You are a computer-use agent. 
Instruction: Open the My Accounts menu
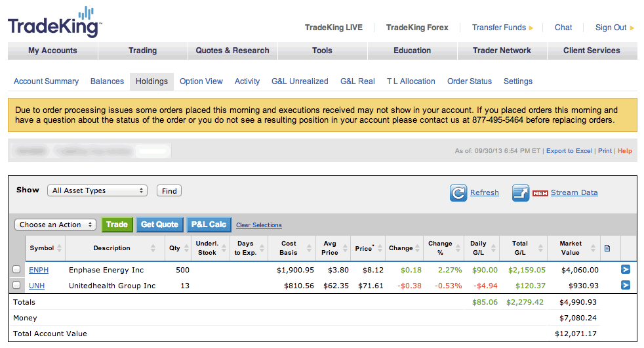(x=52, y=51)
